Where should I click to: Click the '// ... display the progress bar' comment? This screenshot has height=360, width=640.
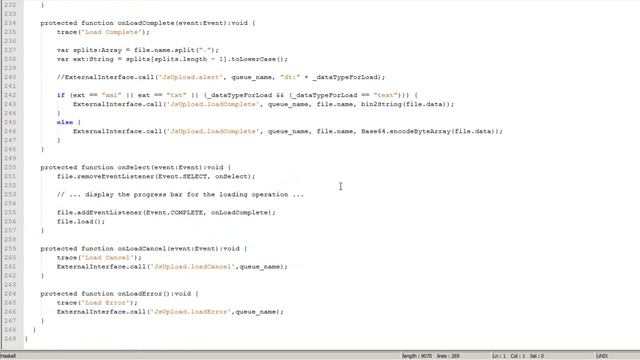click(180, 194)
